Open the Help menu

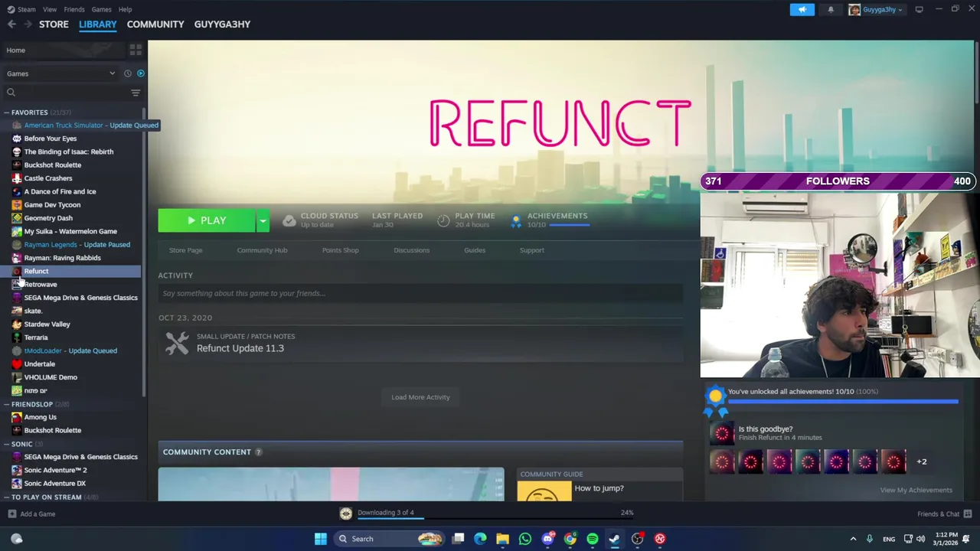(x=125, y=9)
